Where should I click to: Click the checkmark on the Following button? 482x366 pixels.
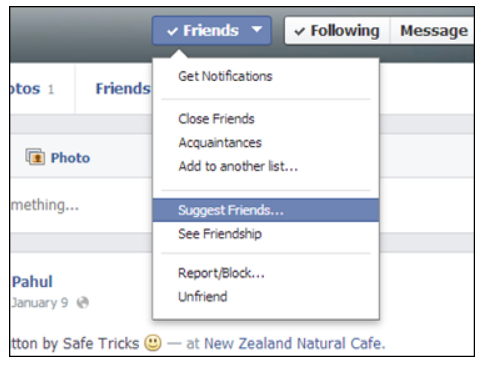[x=299, y=31]
